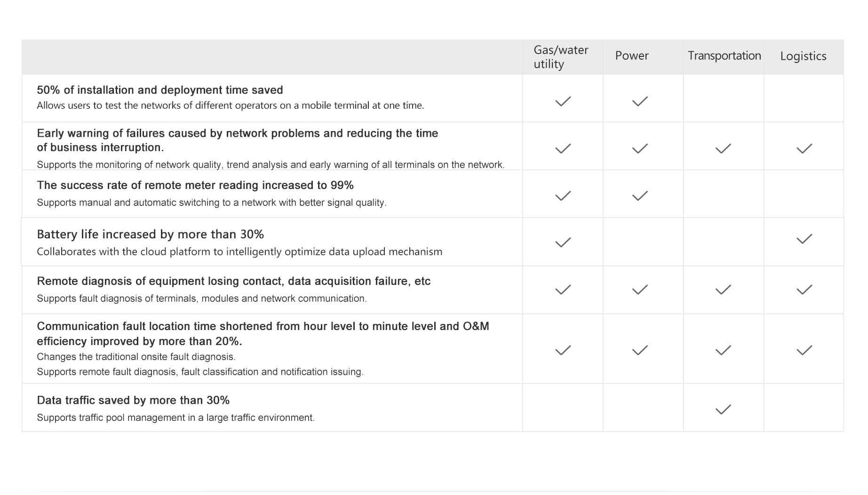
Task: Click the 'Battery life increased by more than 30%' heading
Action: point(150,235)
